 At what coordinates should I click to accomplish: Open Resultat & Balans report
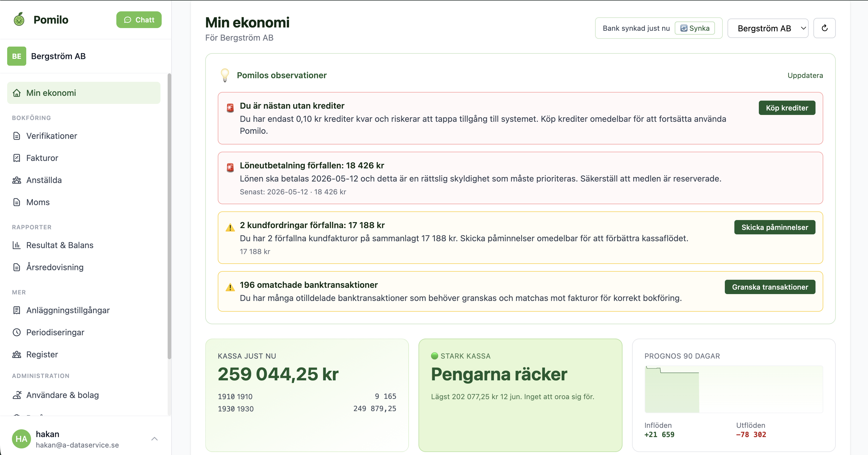60,245
